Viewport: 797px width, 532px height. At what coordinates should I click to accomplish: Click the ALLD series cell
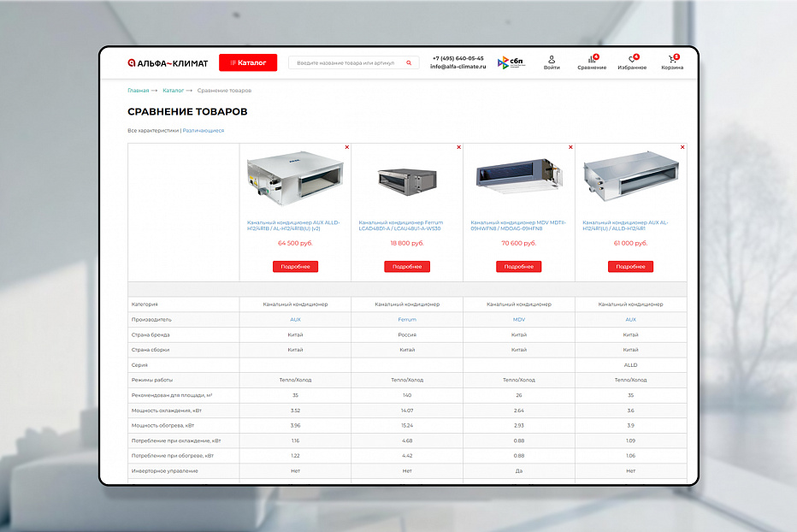pos(631,365)
